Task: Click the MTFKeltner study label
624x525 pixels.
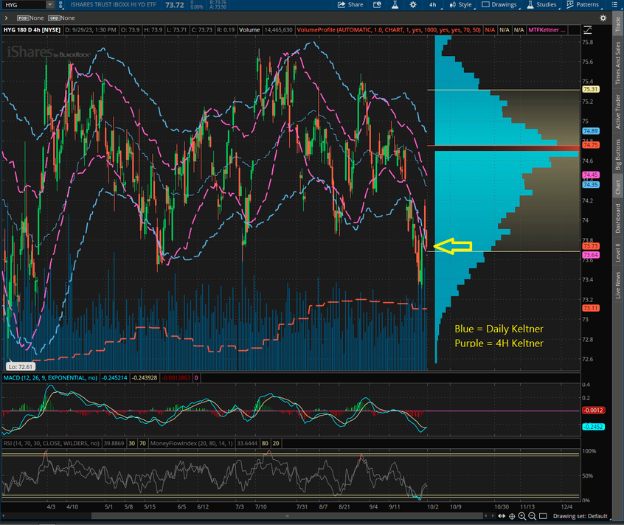Action: 547,30
